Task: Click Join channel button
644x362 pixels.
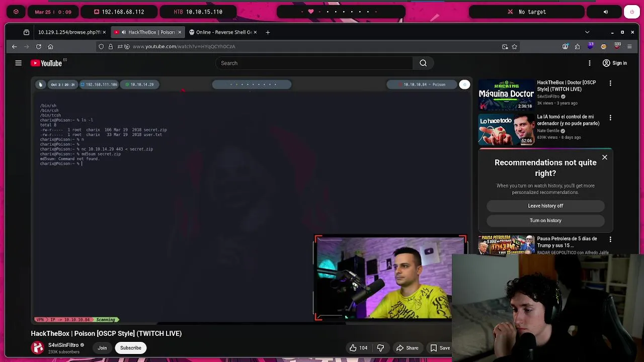Action: pyautogui.click(x=102, y=348)
